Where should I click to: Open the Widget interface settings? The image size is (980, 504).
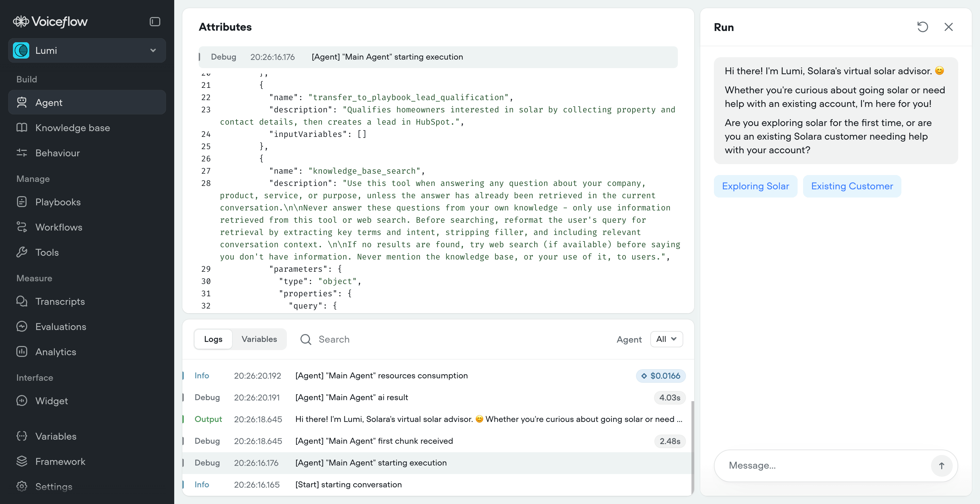point(51,401)
